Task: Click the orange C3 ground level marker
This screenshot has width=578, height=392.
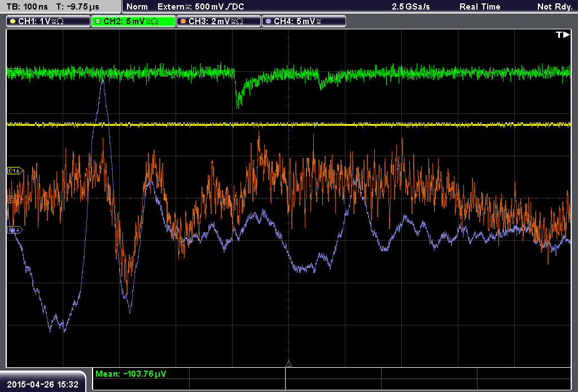Action: point(15,199)
